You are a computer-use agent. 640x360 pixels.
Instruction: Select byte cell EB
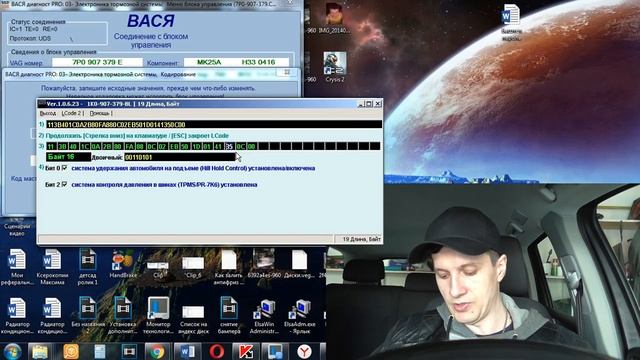point(174,146)
